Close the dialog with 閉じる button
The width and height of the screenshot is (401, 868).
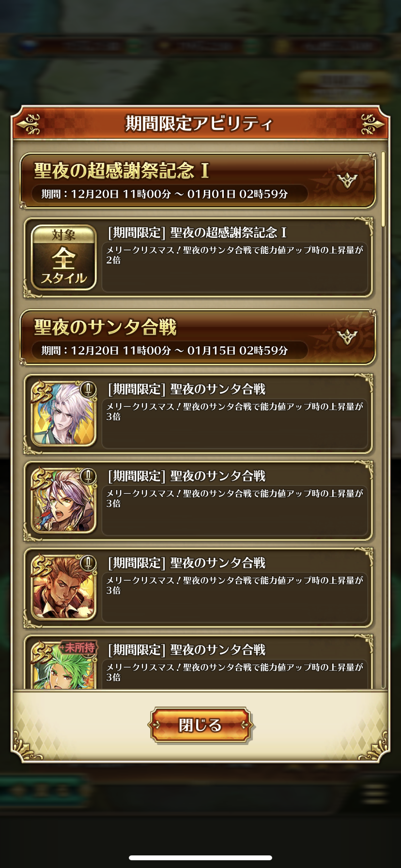pyautogui.click(x=200, y=725)
